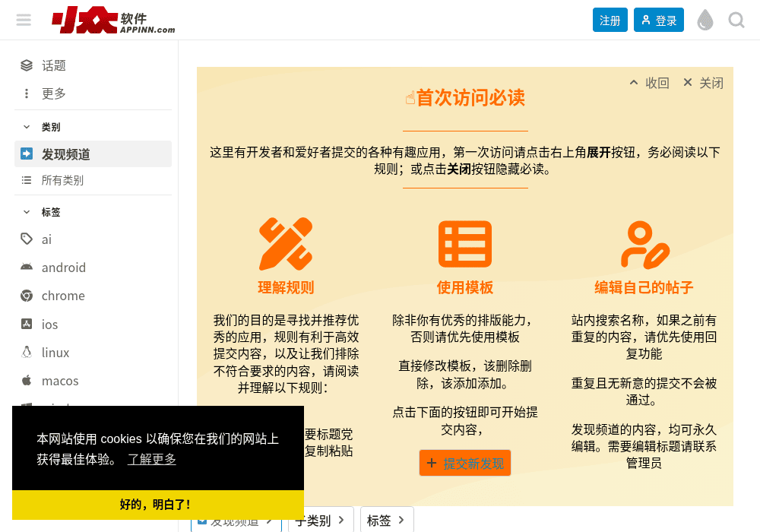Click the 所有类别 list icon
Screen dimensions: 760x532
coord(27,180)
